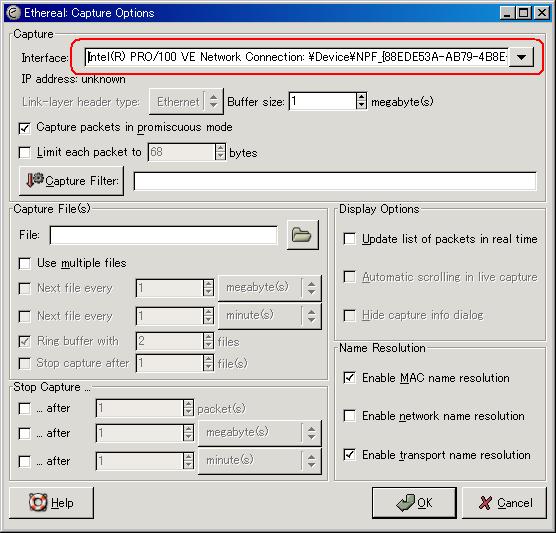Viewport: 556px width, 533px height.
Task: Confirm with the OK button
Action: click(x=414, y=503)
